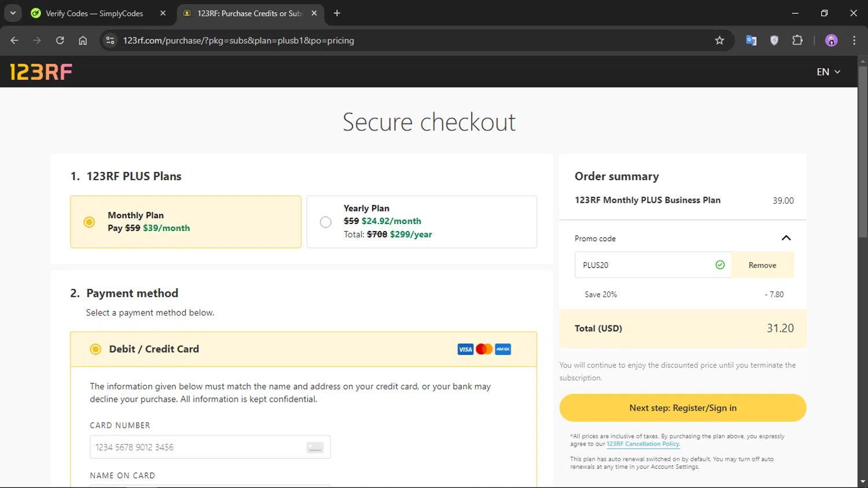The height and width of the screenshot is (488, 868).
Task: Open the shield extension icon
Action: tap(774, 41)
